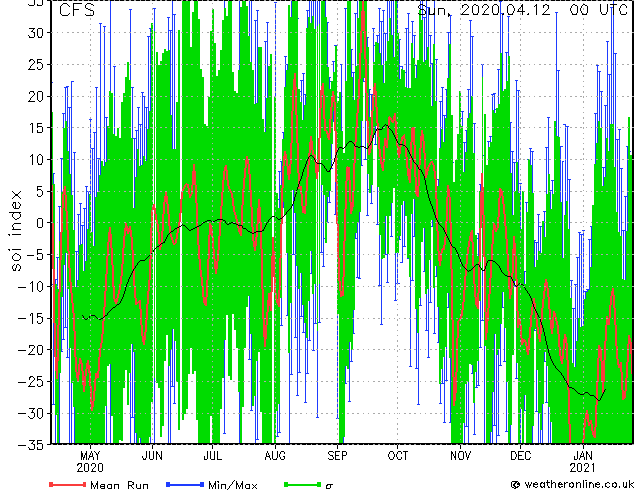Click the 'Mean Run' legend text
Screen dimensions: 634x490
tap(119, 485)
